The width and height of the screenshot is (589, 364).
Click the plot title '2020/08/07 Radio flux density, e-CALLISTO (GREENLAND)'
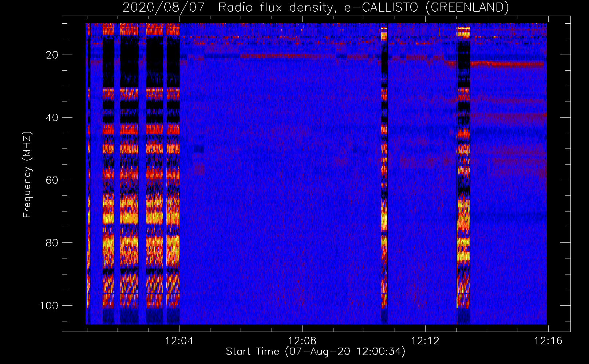(315, 7)
